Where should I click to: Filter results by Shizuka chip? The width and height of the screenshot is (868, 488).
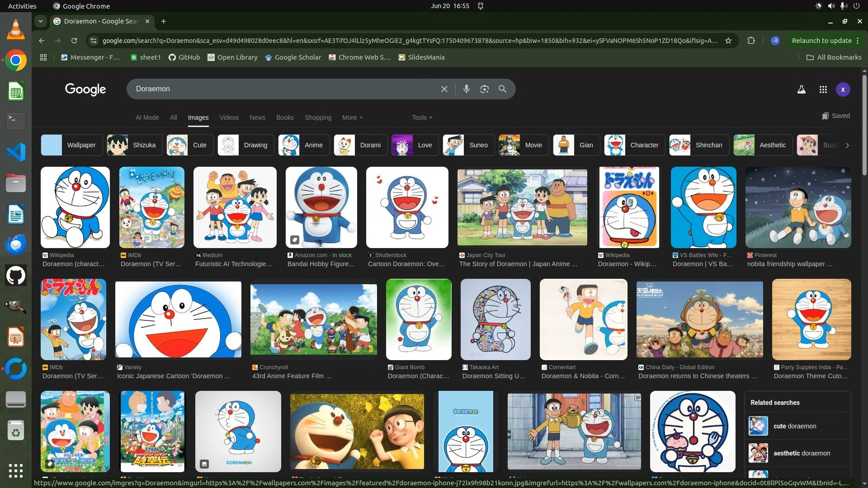point(134,145)
